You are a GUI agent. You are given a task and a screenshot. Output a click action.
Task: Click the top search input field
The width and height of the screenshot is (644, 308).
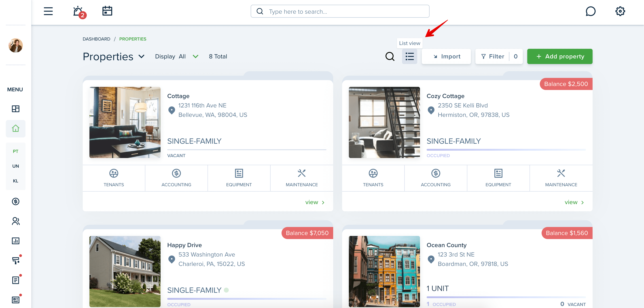click(340, 11)
